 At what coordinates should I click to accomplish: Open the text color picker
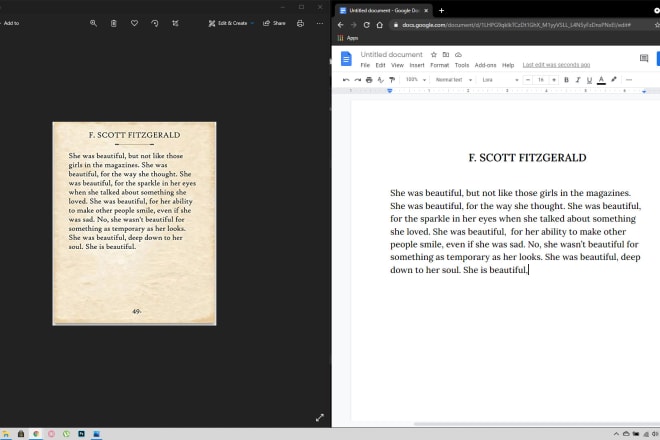(601, 80)
